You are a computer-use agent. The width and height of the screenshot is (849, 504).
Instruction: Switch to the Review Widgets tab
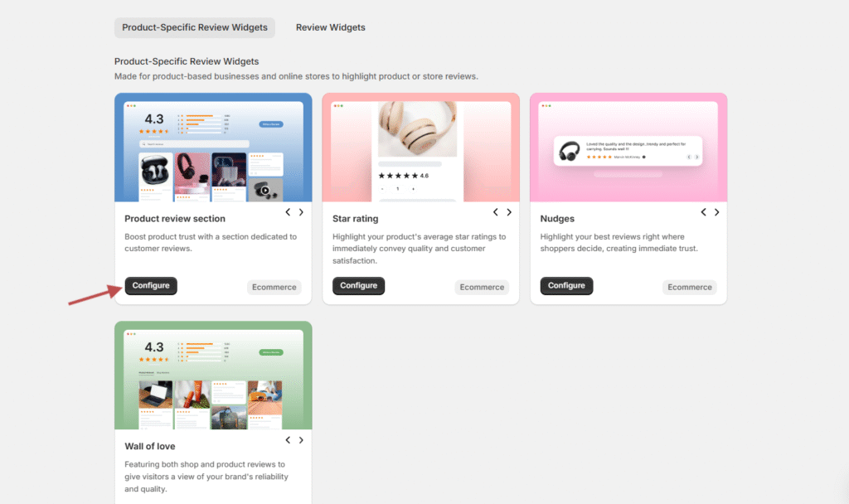(330, 27)
